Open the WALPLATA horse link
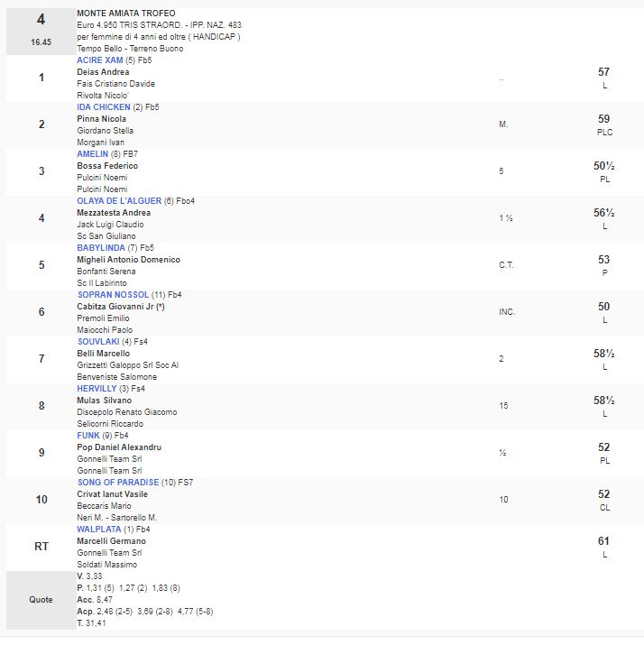 tap(99, 530)
